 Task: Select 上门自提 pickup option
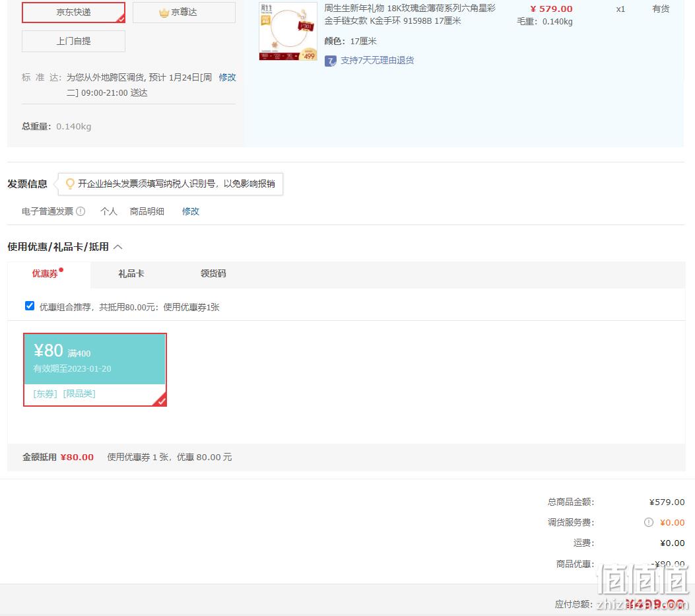(x=73, y=41)
